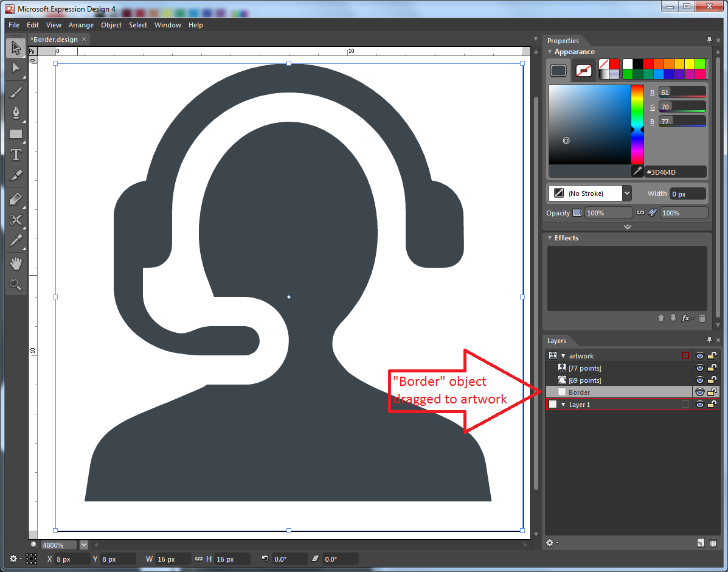Choose the Pen tool

pos(16,113)
